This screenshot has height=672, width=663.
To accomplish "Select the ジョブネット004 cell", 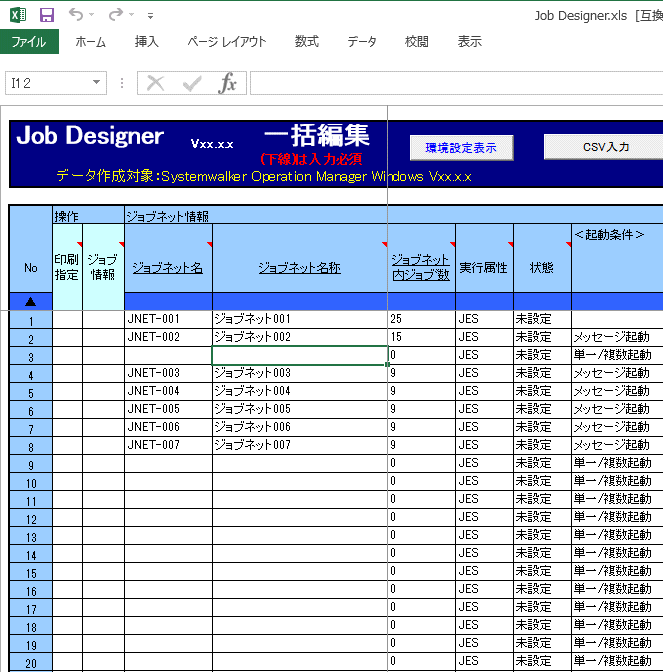I will click(300, 391).
